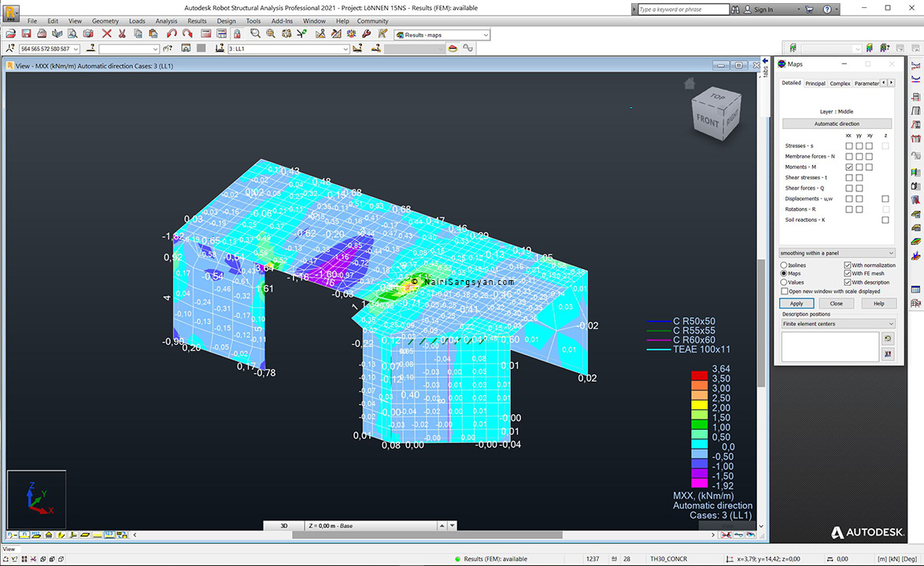This screenshot has width=924, height=566.
Task: Click the Zoom window magnifier icon
Action: click(255, 34)
